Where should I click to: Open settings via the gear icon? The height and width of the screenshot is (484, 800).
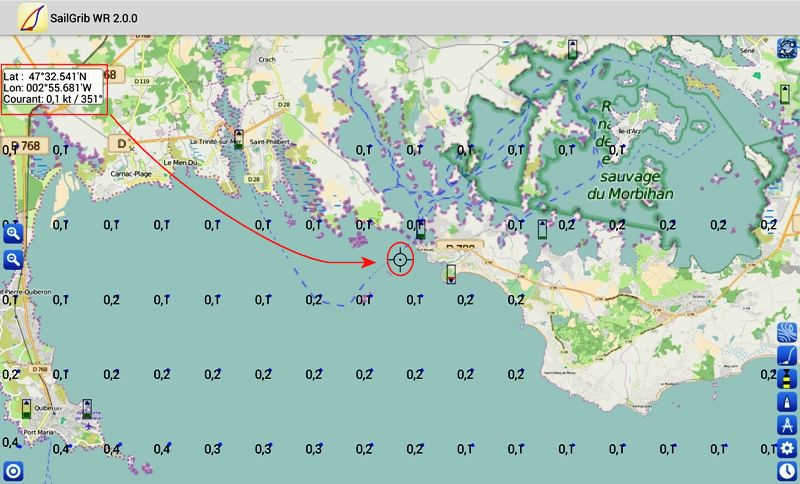787,448
